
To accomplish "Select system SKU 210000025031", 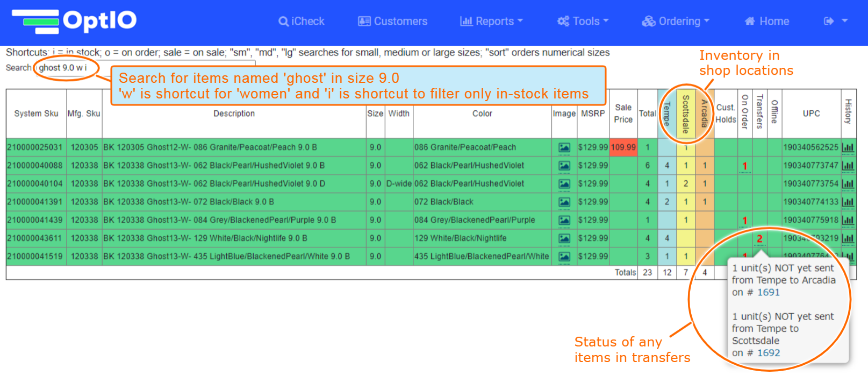I will pyautogui.click(x=35, y=147).
